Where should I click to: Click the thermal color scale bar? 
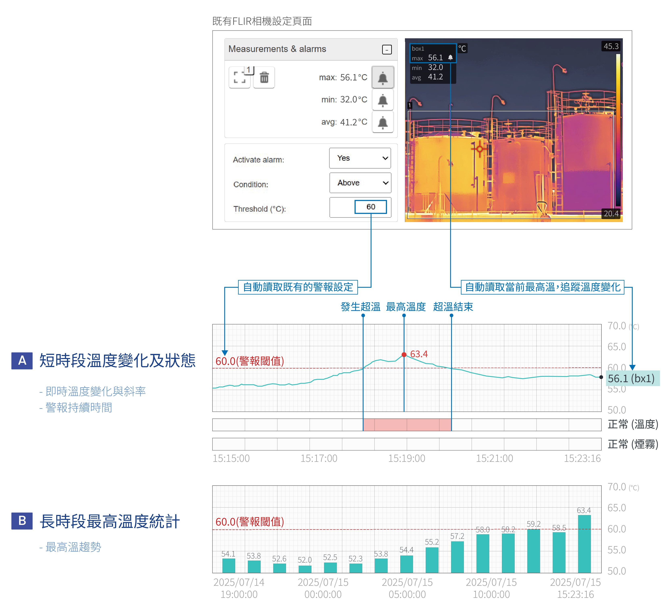point(618,130)
